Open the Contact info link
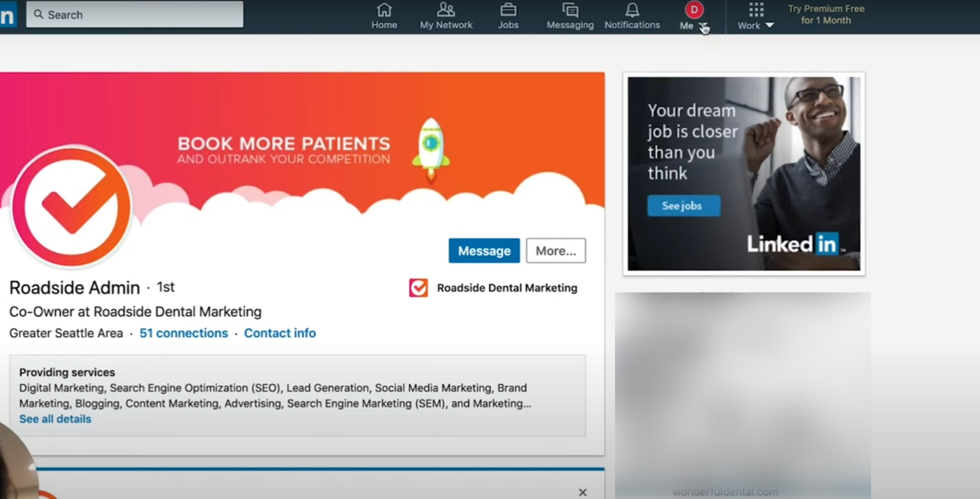980x499 pixels. (x=280, y=333)
